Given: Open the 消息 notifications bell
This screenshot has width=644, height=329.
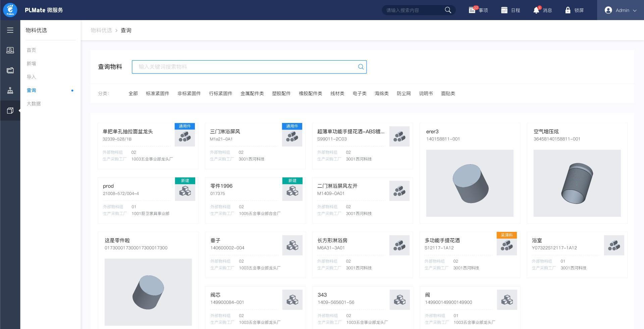Looking at the screenshot, I should coord(536,10).
